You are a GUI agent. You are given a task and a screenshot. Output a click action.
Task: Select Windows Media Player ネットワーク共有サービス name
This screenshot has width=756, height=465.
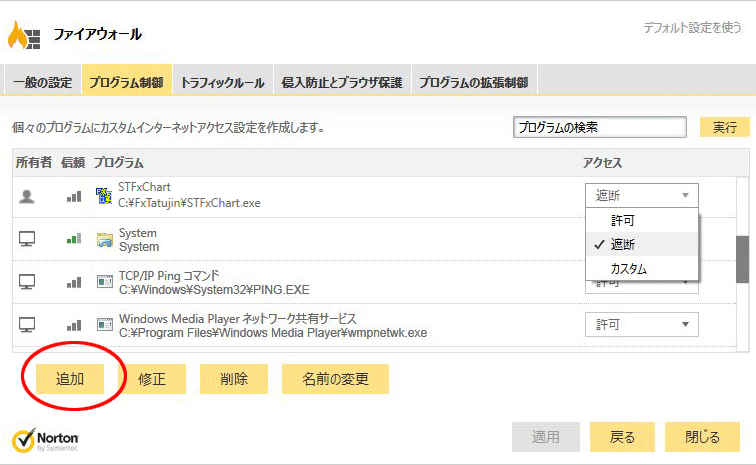238,319
